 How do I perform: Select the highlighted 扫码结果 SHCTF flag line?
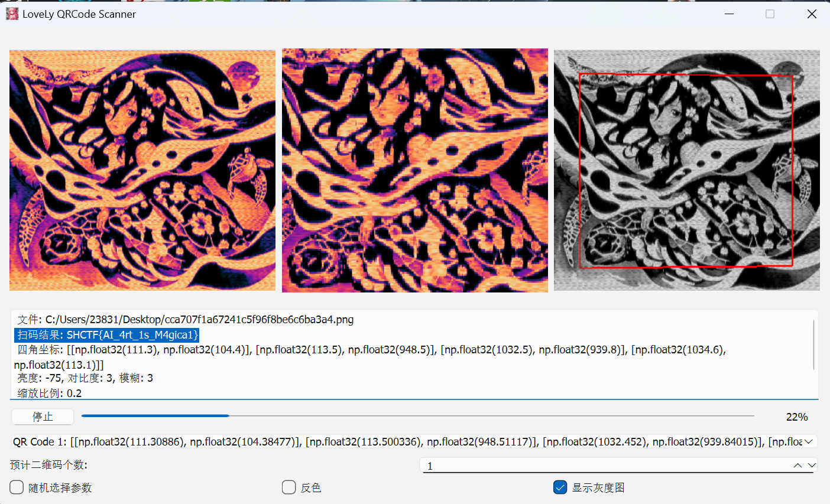click(x=107, y=335)
